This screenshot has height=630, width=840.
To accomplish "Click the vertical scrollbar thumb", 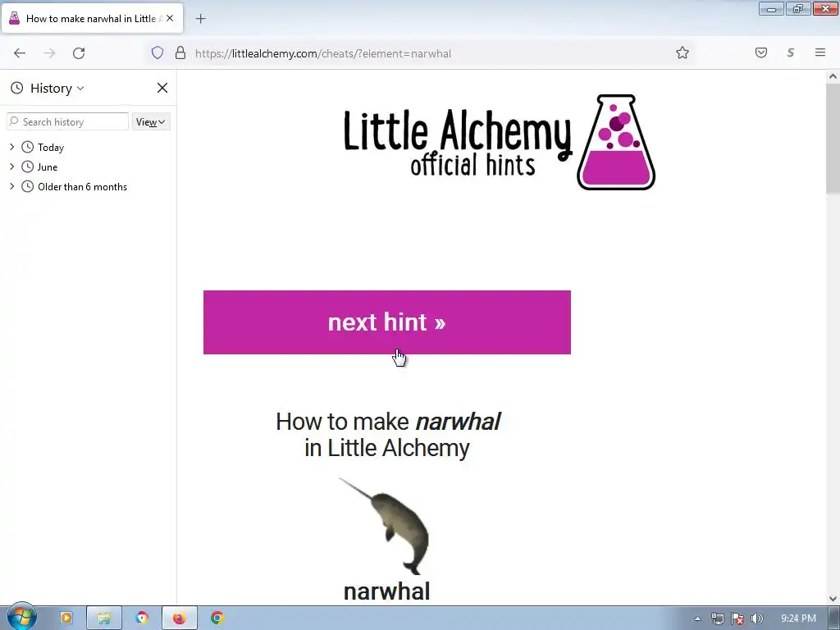I will point(833,139).
